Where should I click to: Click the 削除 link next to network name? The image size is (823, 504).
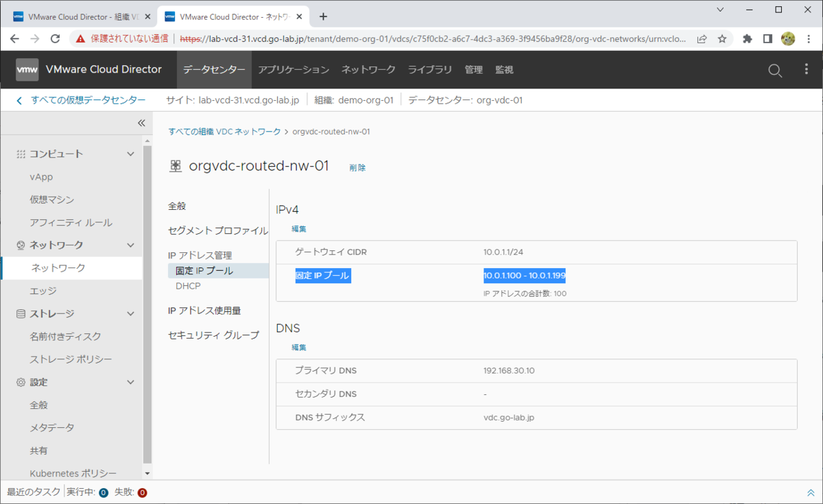point(357,167)
